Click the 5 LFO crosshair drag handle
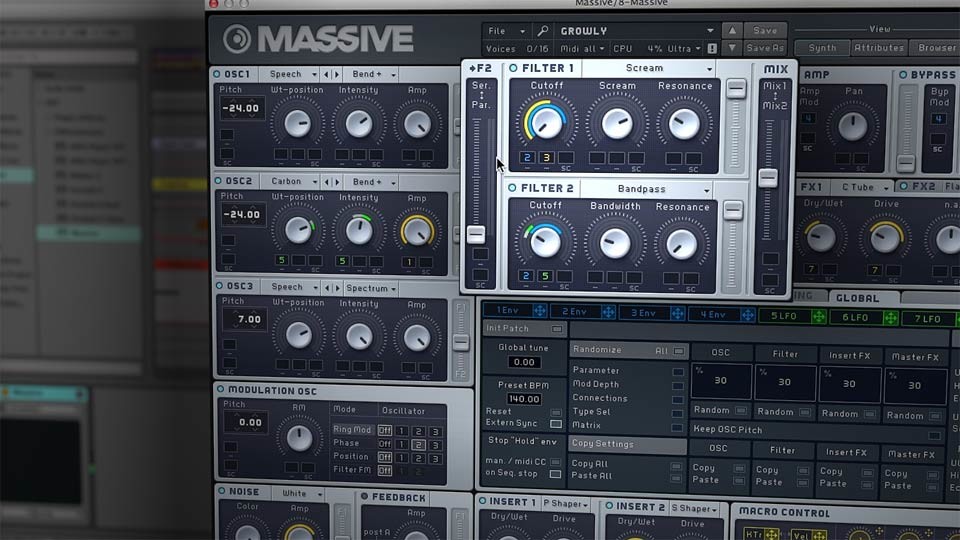Viewport: 960px width, 540px height. pyautogui.click(x=819, y=317)
